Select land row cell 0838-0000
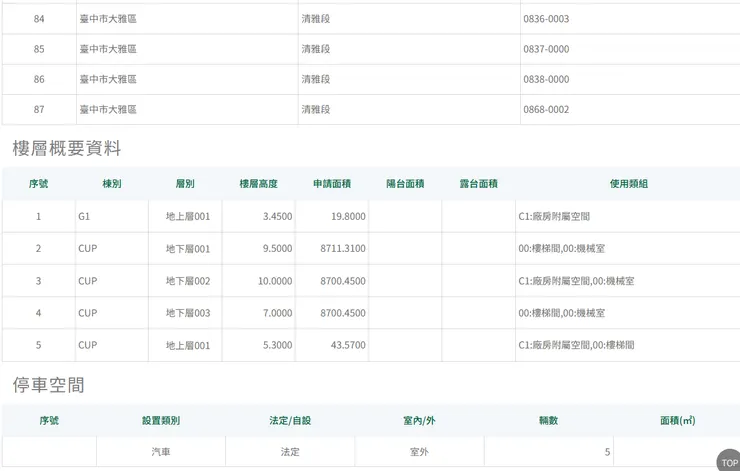Image resolution: width=740 pixels, height=471 pixels. [630, 79]
